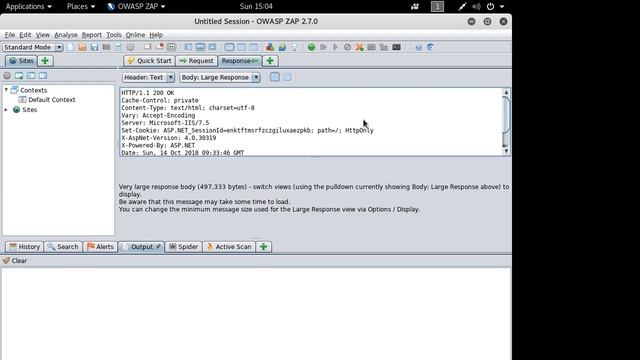The image size is (640, 360).
Task: Click the Expand Sites tab layout icon
Action: (188, 47)
